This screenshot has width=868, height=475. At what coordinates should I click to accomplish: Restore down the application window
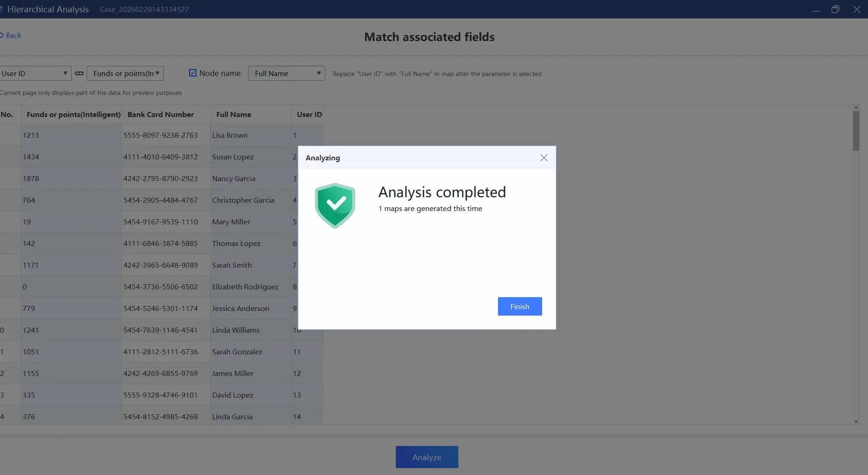836,9
